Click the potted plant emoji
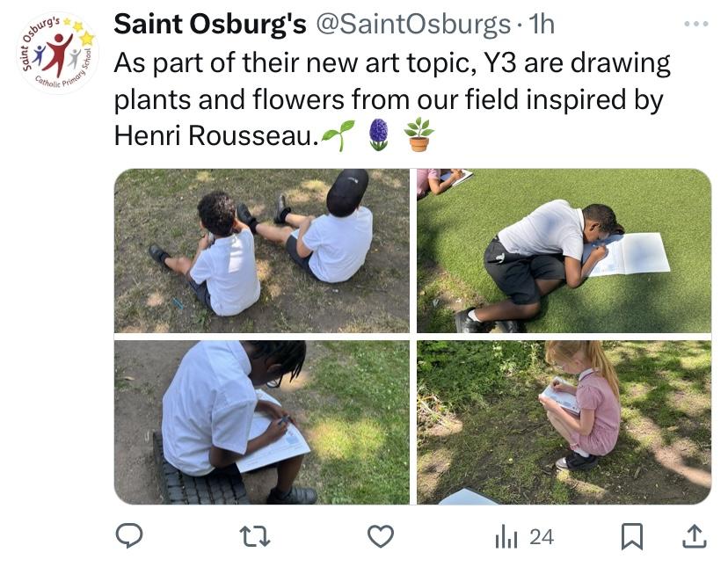This screenshot has height=567, width=728. 419,134
